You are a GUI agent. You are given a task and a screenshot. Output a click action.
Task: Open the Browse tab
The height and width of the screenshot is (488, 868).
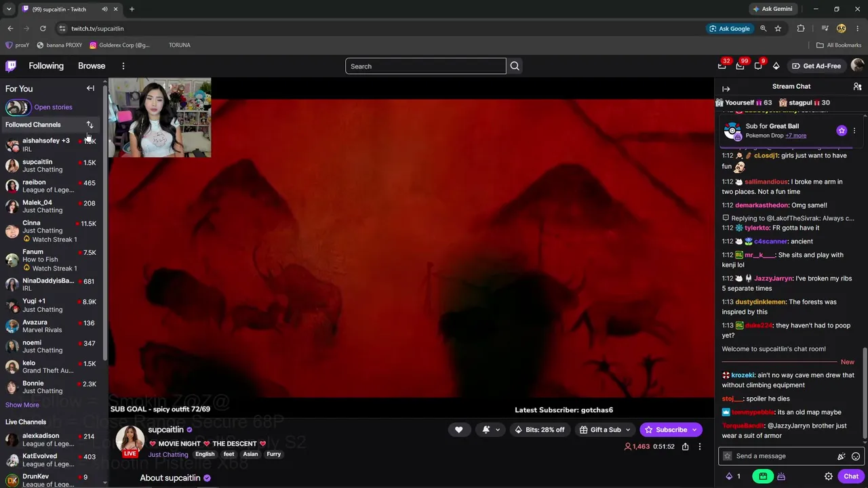click(92, 66)
